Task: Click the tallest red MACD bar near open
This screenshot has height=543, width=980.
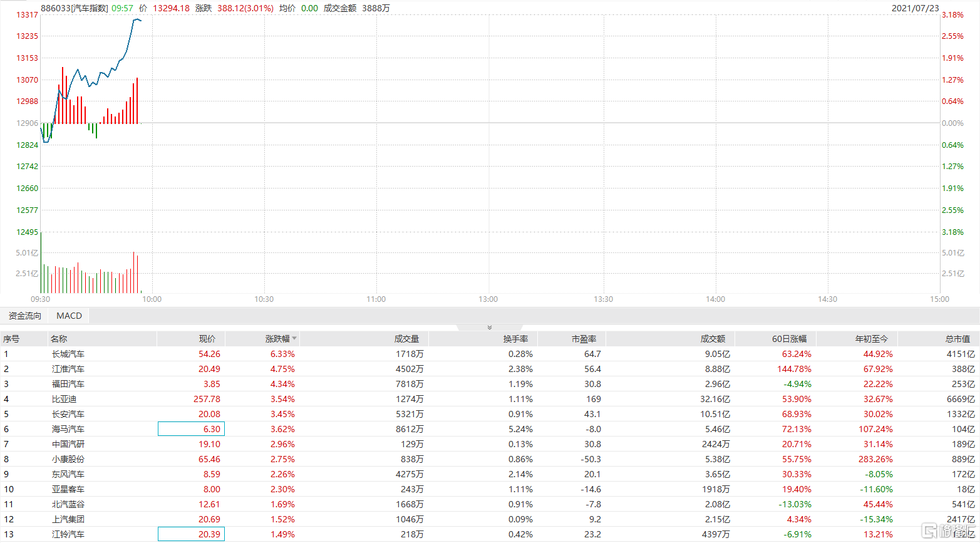Action: [x=63, y=95]
